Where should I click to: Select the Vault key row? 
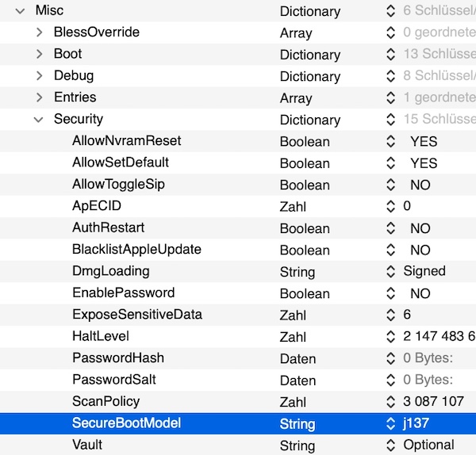tap(86, 445)
